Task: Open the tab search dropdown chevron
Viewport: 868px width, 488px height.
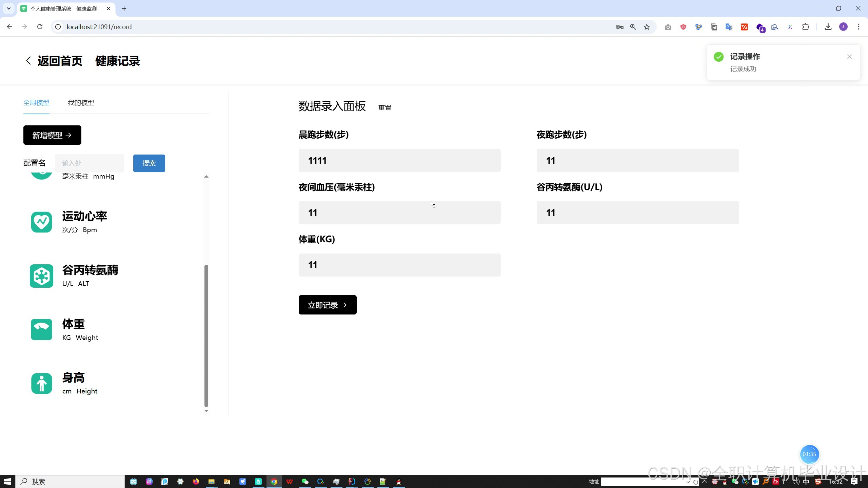Action: pos(9,8)
